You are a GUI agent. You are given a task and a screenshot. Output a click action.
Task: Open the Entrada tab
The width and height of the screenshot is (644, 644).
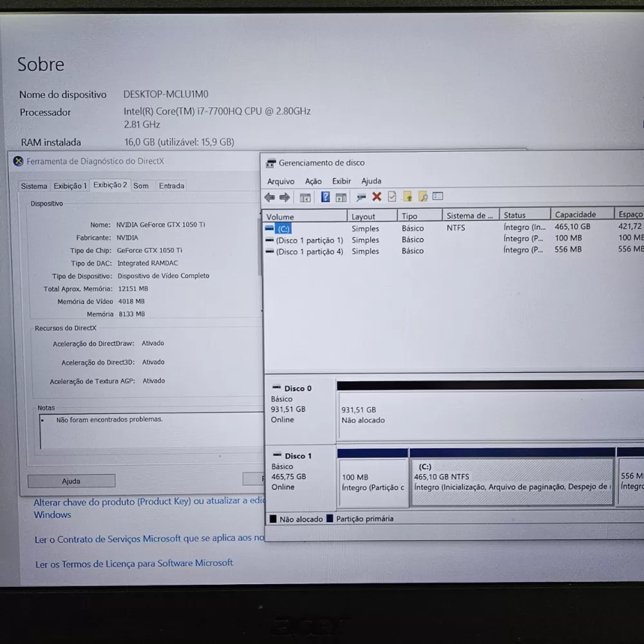coord(171,185)
